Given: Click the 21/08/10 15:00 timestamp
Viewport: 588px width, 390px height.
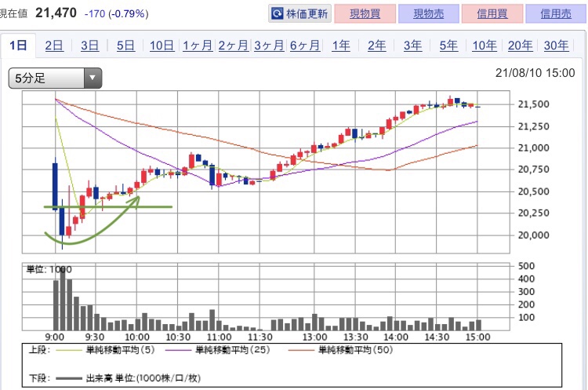Looking at the screenshot, I should click(x=535, y=73).
